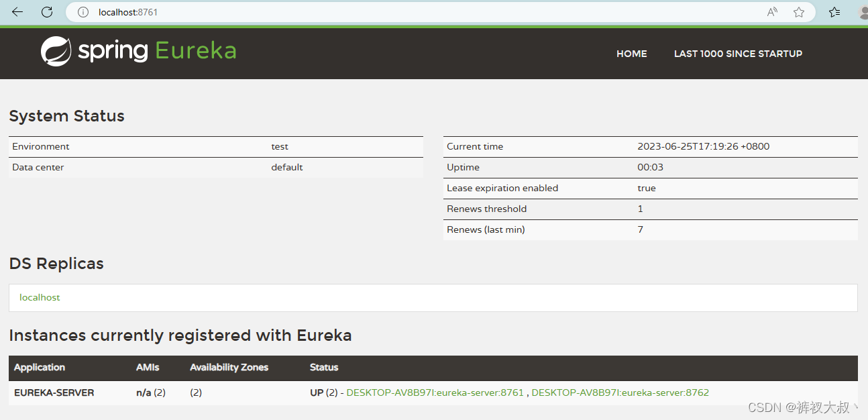Screen dimensions: 868x420
Task: Select the Environment row label
Action: [x=40, y=146]
